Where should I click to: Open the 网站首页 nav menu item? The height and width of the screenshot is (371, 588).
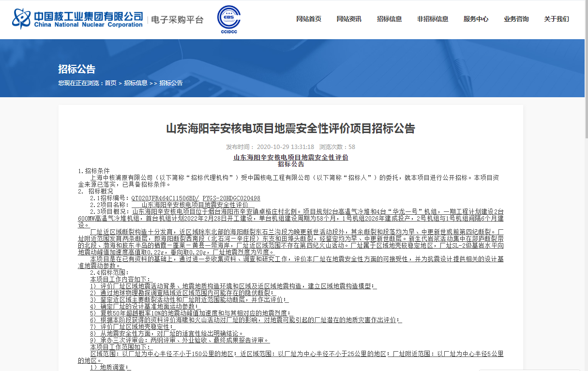click(x=309, y=19)
